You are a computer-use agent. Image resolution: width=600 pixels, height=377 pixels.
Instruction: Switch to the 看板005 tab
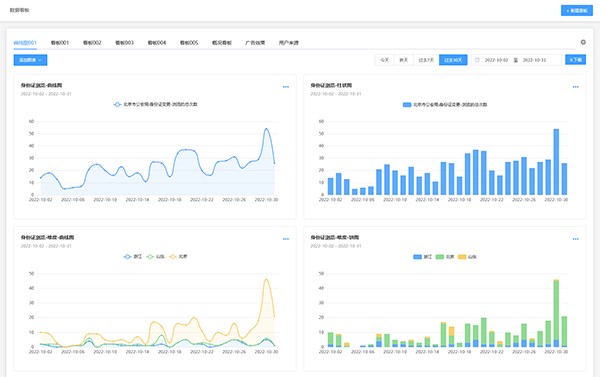pyautogui.click(x=189, y=42)
